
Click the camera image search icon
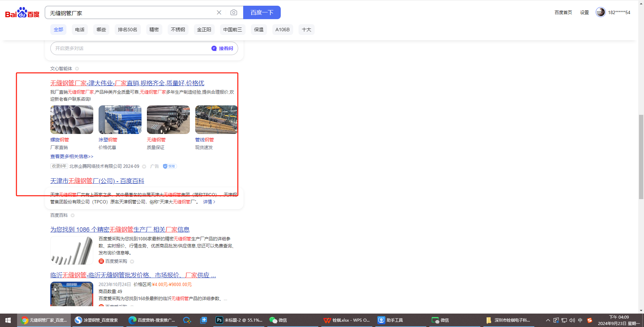pyautogui.click(x=234, y=13)
